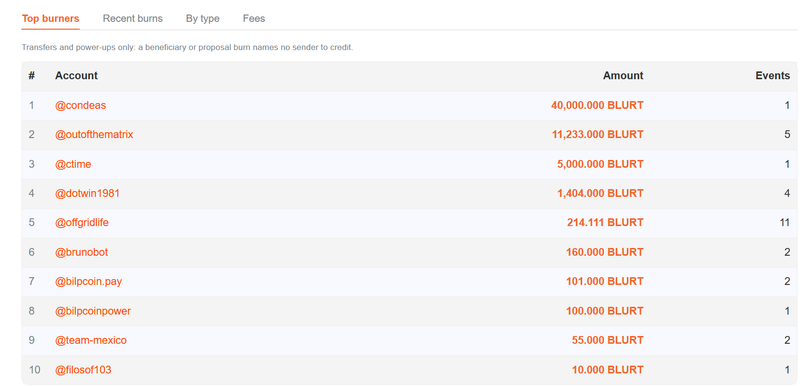Click the events count 4 for @dotwin1981
The image size is (800, 387).
pyautogui.click(x=787, y=193)
